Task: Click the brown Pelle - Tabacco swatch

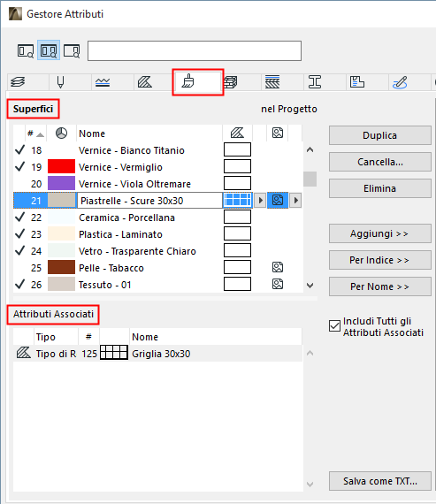Action: pos(61,267)
